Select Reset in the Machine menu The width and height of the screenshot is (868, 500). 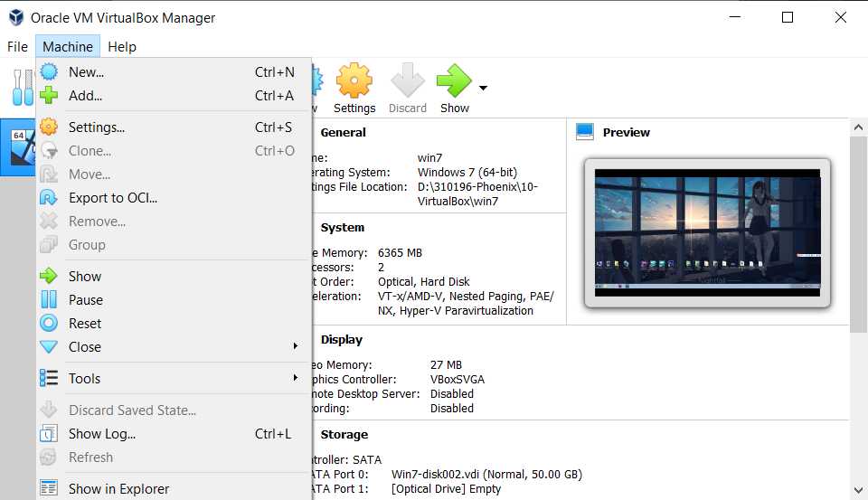[x=174, y=323]
